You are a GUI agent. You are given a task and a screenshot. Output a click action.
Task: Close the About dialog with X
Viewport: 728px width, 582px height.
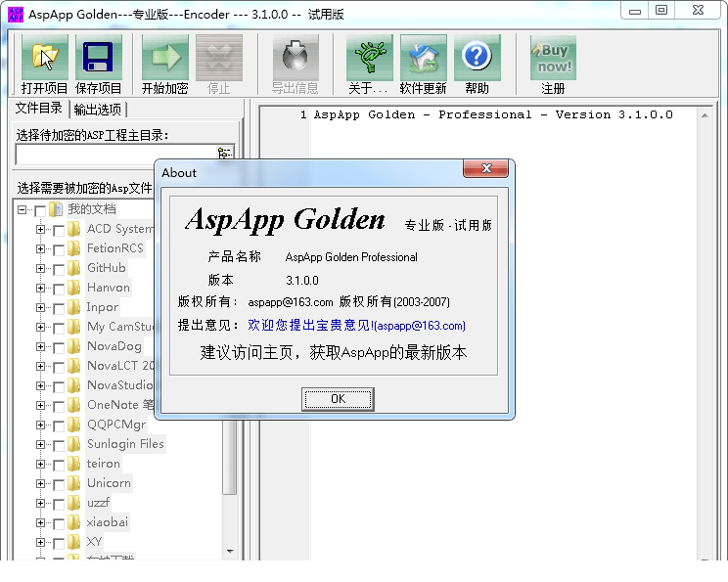click(x=485, y=168)
